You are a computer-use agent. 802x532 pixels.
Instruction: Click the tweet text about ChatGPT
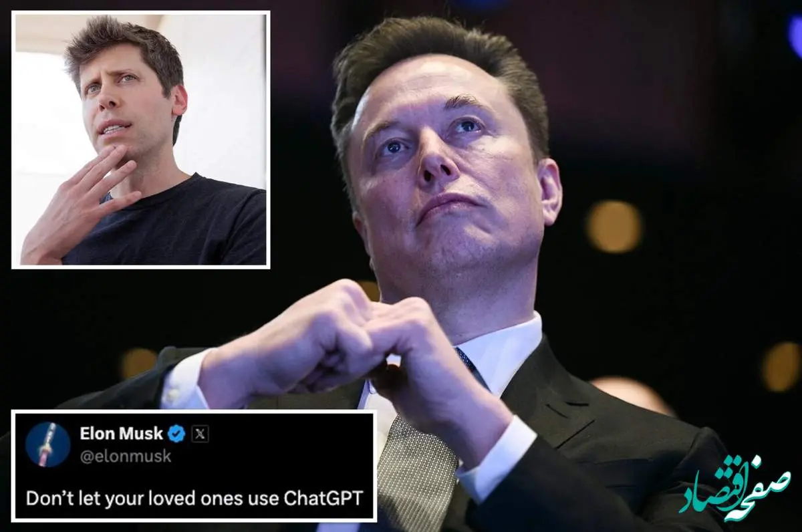(x=194, y=499)
